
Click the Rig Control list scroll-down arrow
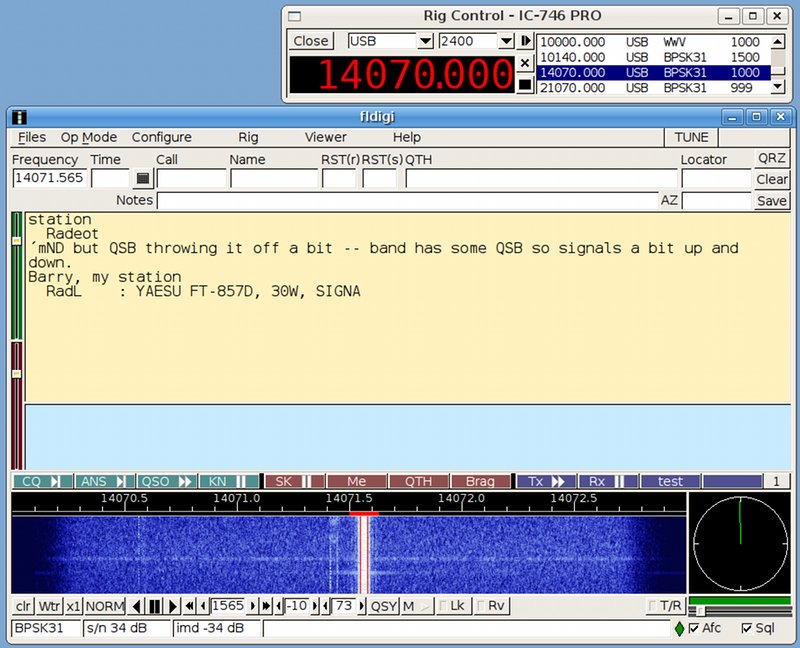(x=778, y=87)
